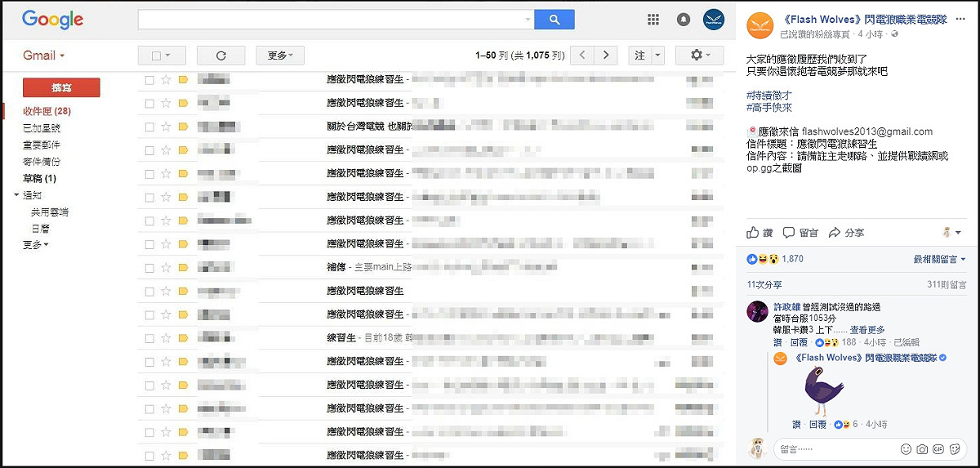This screenshot has width=980, height=468.
Task: Click the Facebook Like (讚) thumb icon
Action: click(x=753, y=233)
